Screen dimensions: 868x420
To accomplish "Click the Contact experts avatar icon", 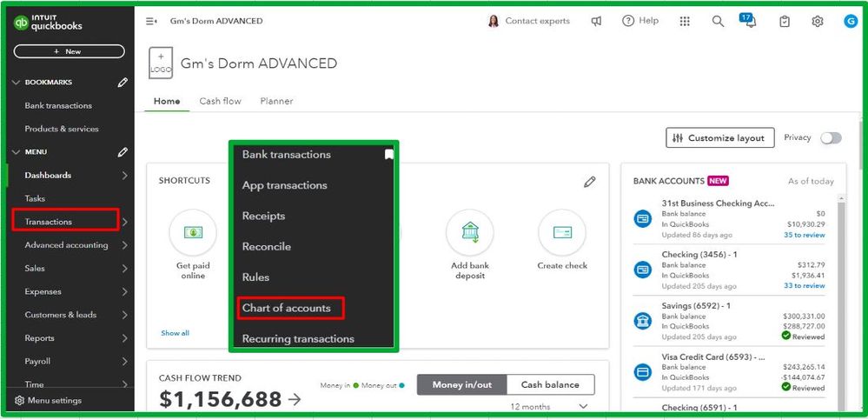I will 494,21.
